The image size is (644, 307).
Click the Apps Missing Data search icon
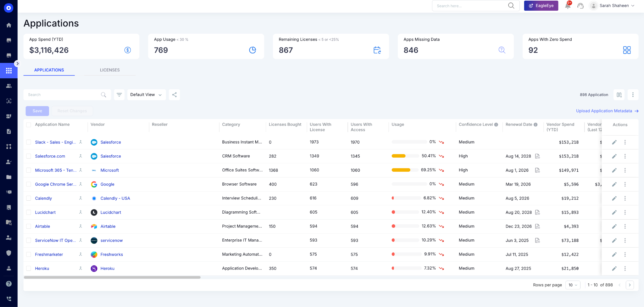[502, 50]
